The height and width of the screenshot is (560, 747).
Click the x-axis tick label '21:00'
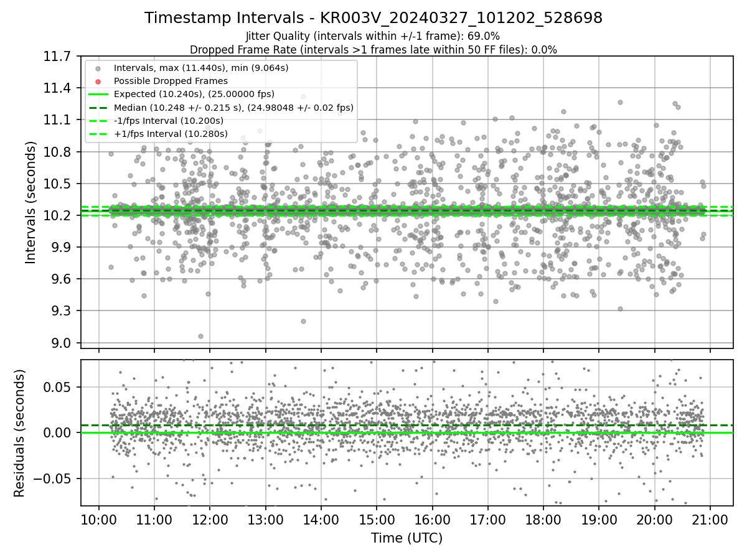click(710, 519)
